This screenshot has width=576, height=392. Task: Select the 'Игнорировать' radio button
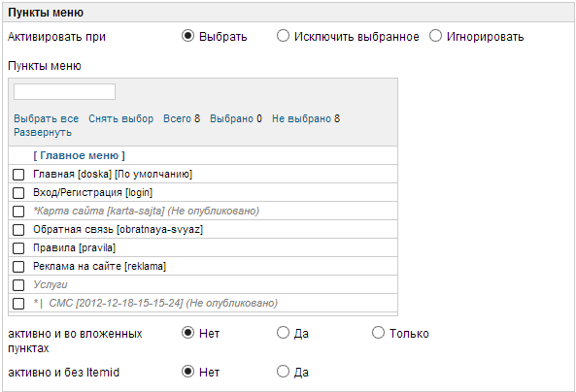point(435,36)
